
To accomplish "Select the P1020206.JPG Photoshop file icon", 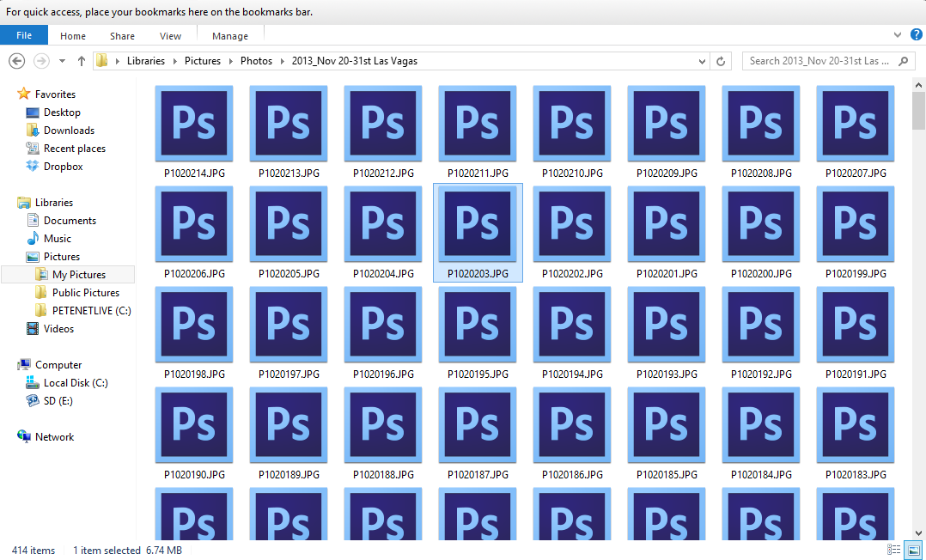I will [x=194, y=224].
